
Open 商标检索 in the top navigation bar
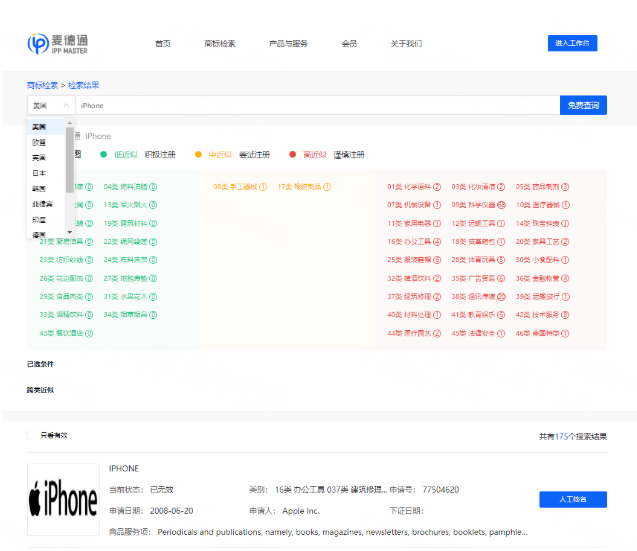click(x=220, y=43)
